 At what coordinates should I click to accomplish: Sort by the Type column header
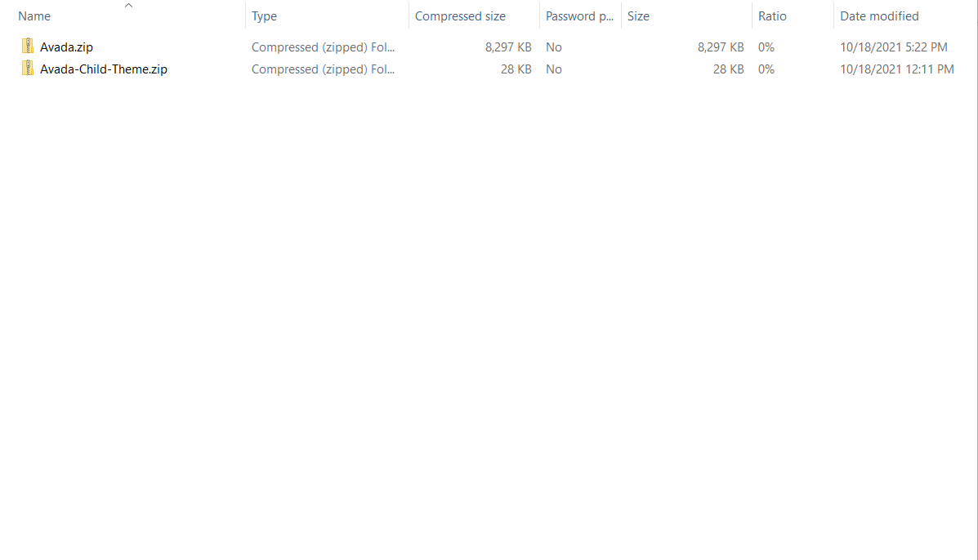pos(264,16)
